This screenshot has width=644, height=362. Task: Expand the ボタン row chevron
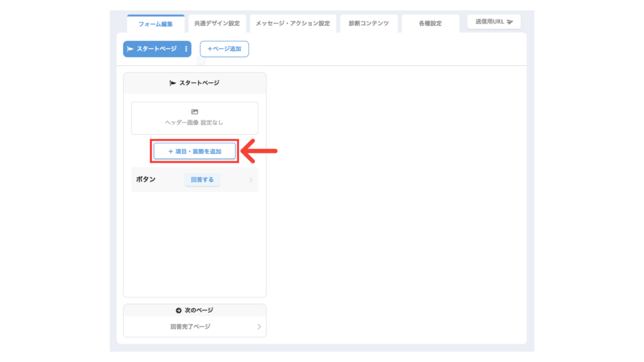251,180
